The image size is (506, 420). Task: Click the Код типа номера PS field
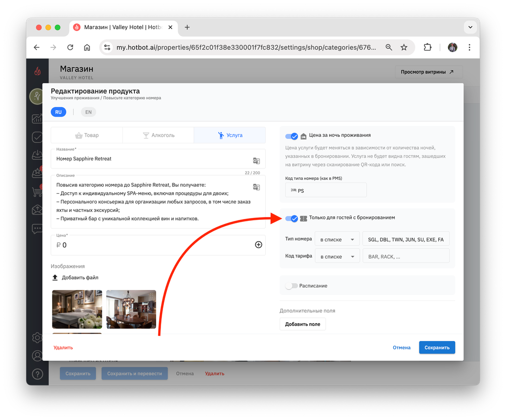(326, 190)
